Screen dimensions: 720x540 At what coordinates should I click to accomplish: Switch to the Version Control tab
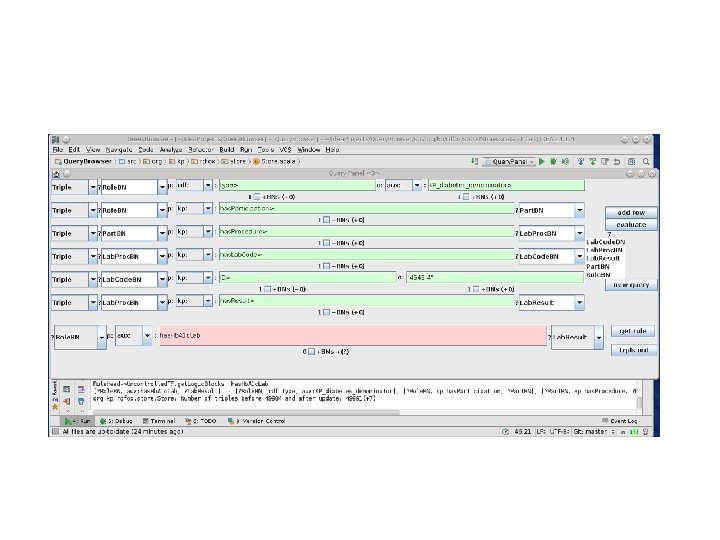click(x=257, y=421)
